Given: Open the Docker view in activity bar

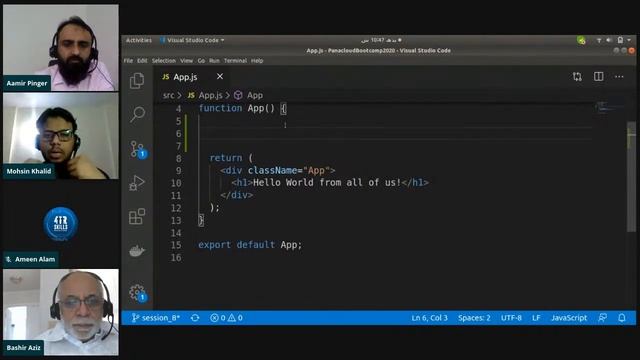Looking at the screenshot, I should click(x=137, y=251).
